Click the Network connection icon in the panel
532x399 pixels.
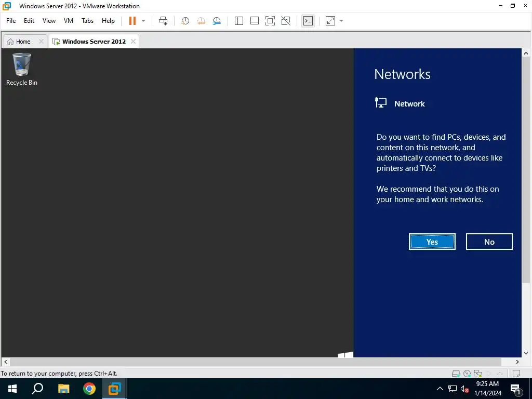click(x=381, y=103)
